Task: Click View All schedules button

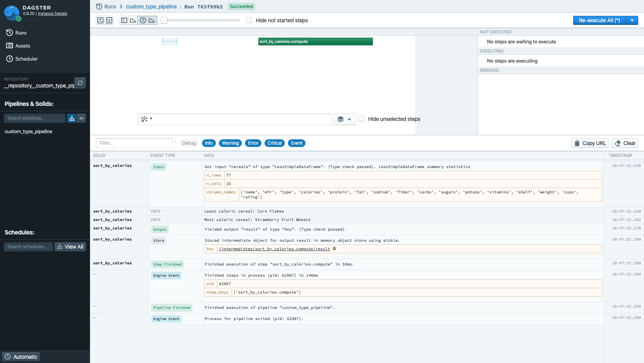Action: click(x=70, y=247)
